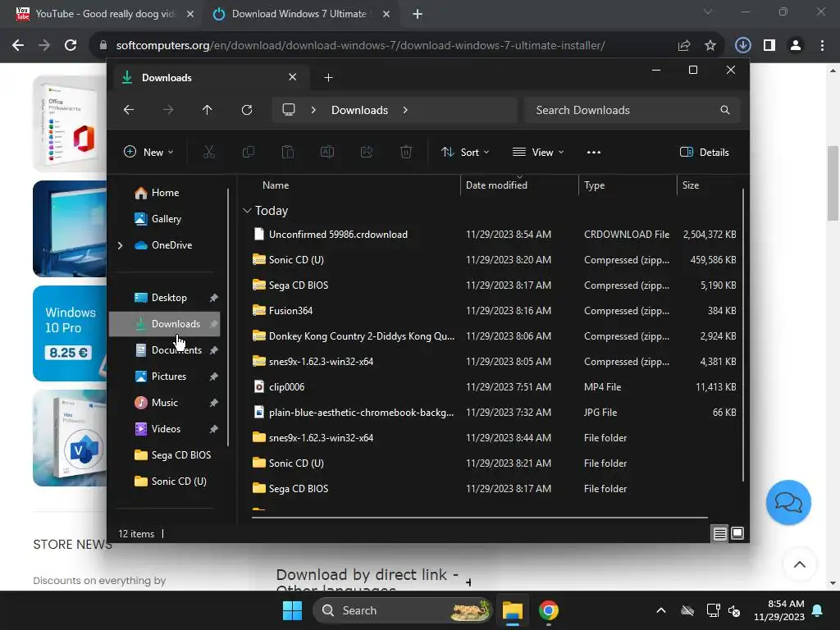Open the blue chat bubble on webpage

coord(788,503)
